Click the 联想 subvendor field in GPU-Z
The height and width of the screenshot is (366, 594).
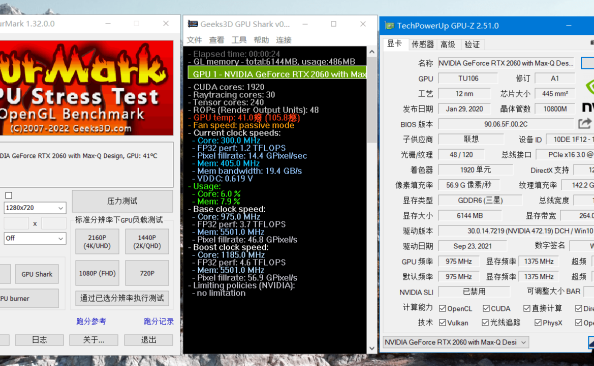[471, 139]
